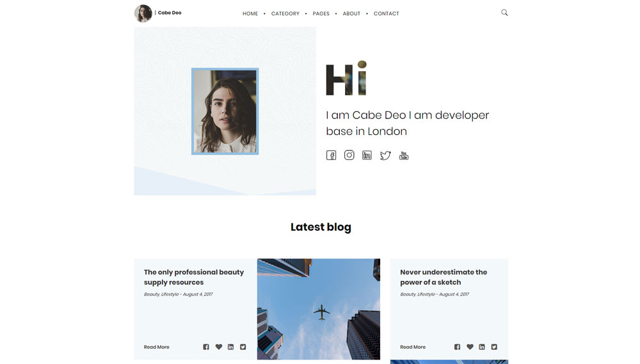Open the airplane and skyscrapers blog image

tap(318, 309)
